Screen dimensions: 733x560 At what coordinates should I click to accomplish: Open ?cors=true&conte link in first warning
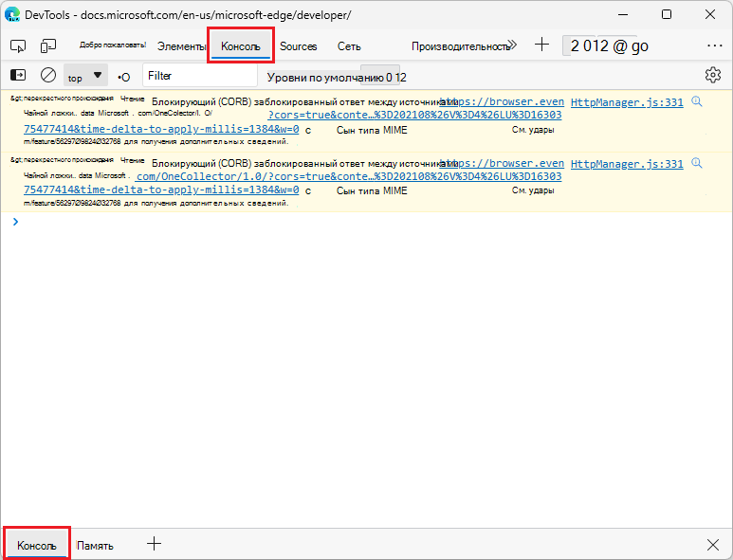coord(414,115)
